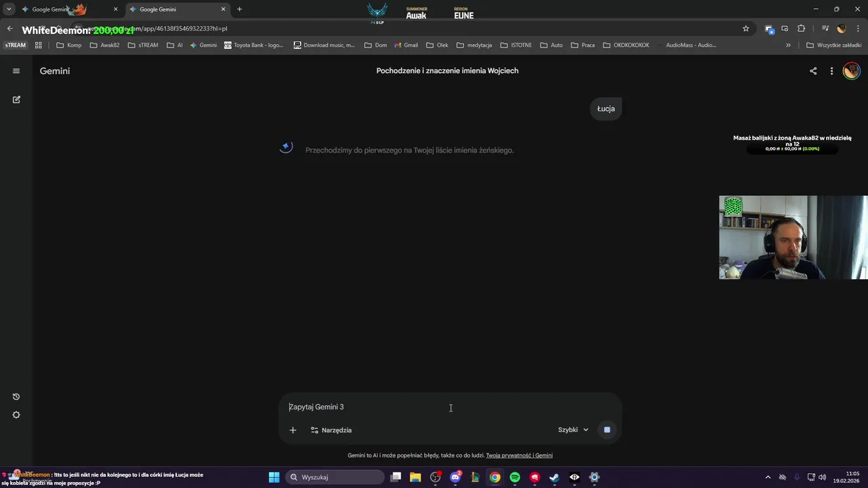Image resolution: width=868 pixels, height=488 pixels.
Task: Open Riot Client red icon on taskbar
Action: point(534,477)
